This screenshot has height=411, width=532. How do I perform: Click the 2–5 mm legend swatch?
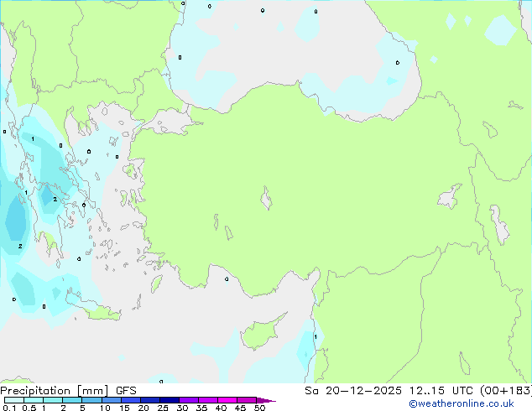(72, 400)
